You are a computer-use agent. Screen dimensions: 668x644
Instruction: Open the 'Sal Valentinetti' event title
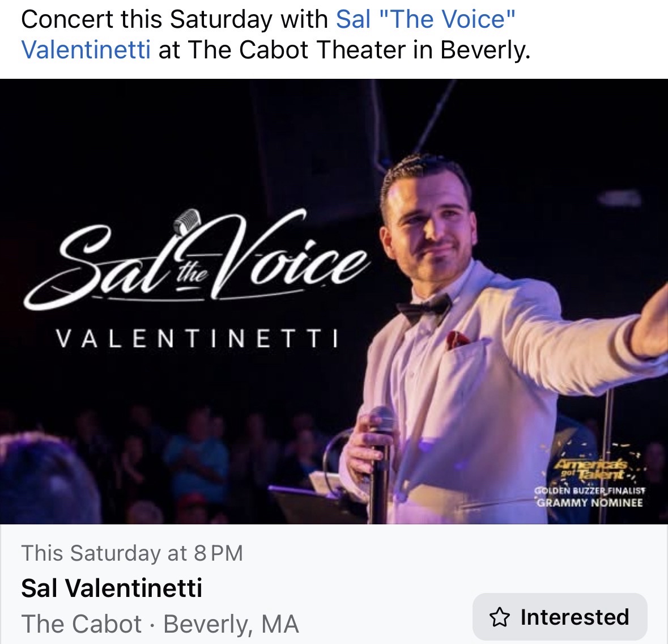[x=112, y=588]
